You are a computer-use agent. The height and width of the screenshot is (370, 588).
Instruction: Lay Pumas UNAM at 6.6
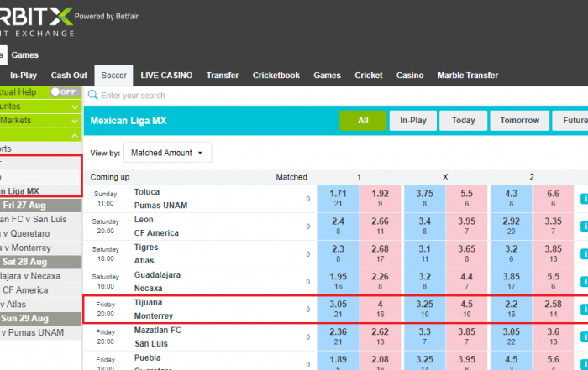pos(553,199)
